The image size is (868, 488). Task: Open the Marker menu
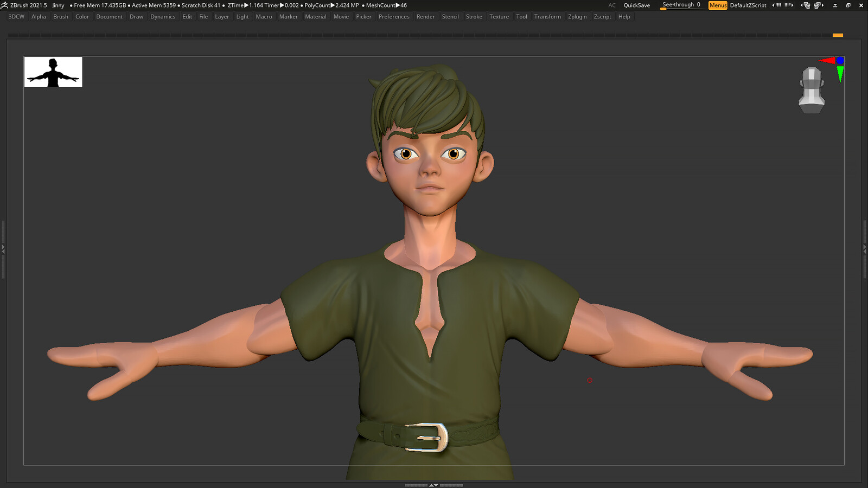point(289,17)
